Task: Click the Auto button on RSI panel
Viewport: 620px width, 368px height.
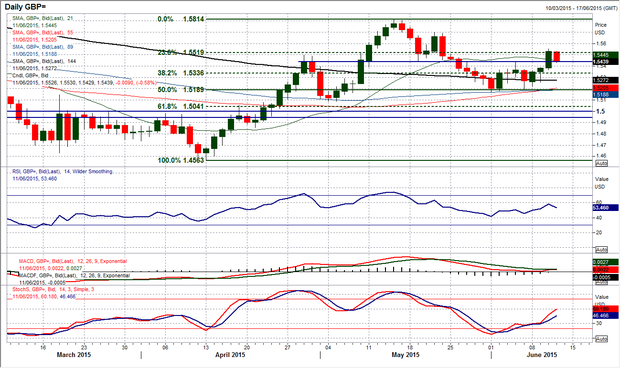Action: 601,250
